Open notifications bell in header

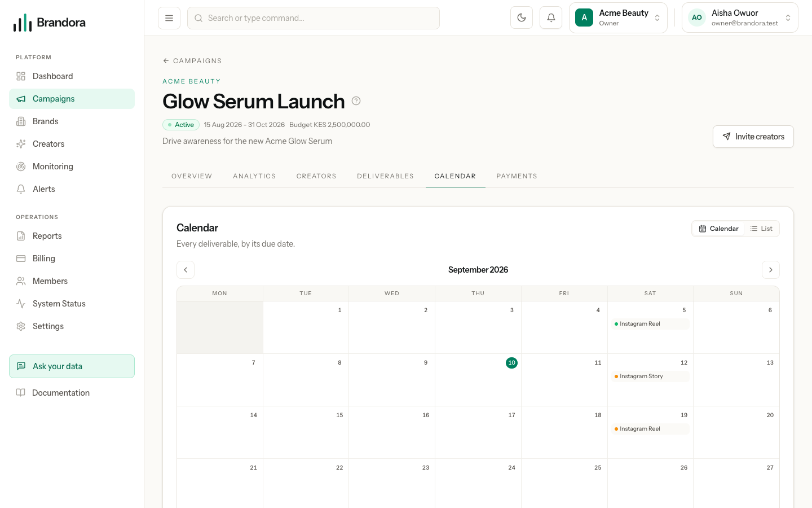pyautogui.click(x=551, y=17)
